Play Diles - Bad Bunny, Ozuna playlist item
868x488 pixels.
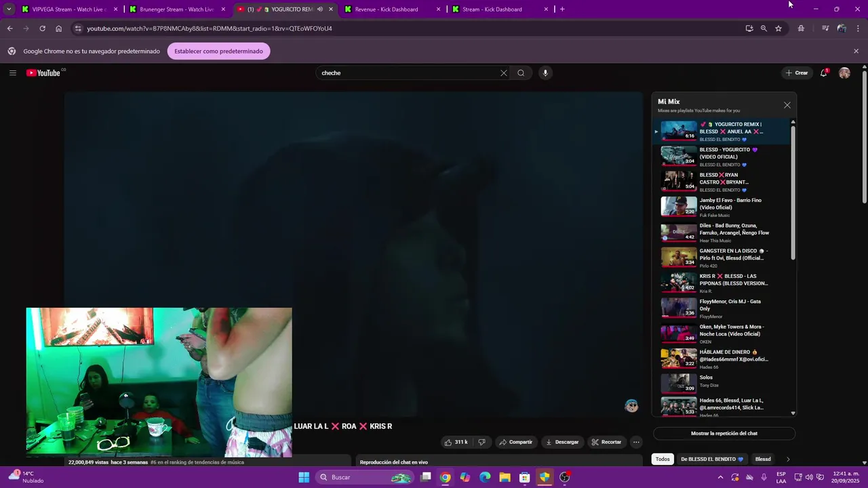(x=722, y=232)
